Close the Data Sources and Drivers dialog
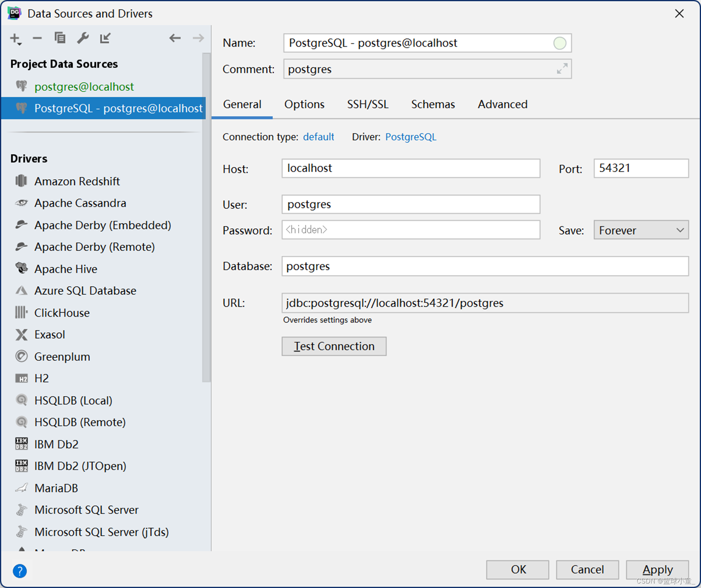 (x=679, y=13)
